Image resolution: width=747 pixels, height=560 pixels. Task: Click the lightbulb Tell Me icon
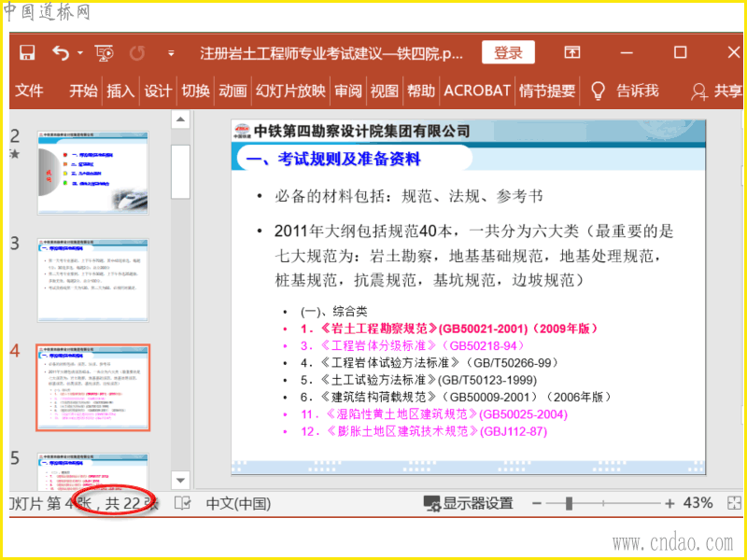pos(598,91)
